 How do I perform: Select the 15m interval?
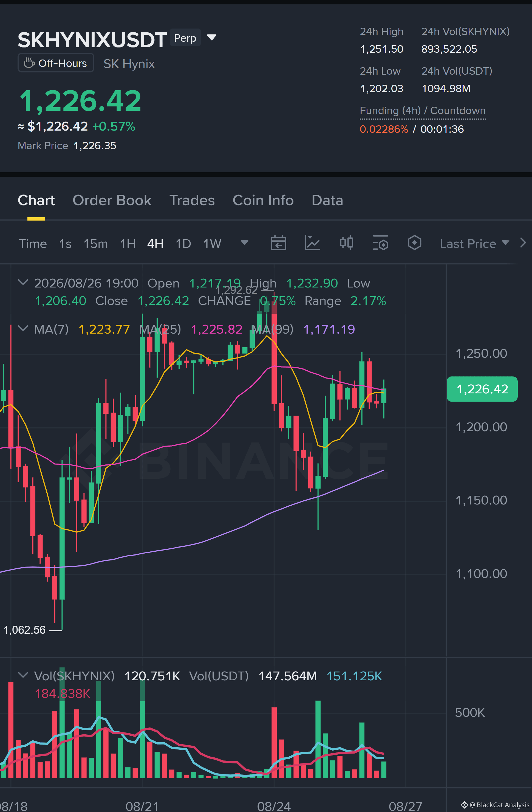[95, 244]
